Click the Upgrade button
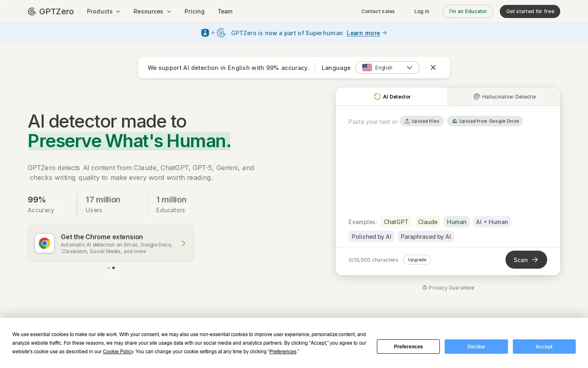The width and height of the screenshot is (588, 368). (x=417, y=260)
